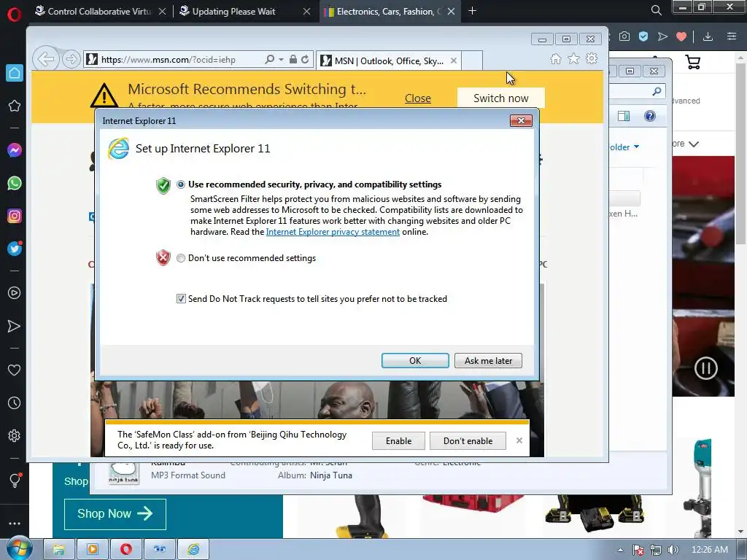Click Enable for SafeMon add-on

(x=398, y=441)
